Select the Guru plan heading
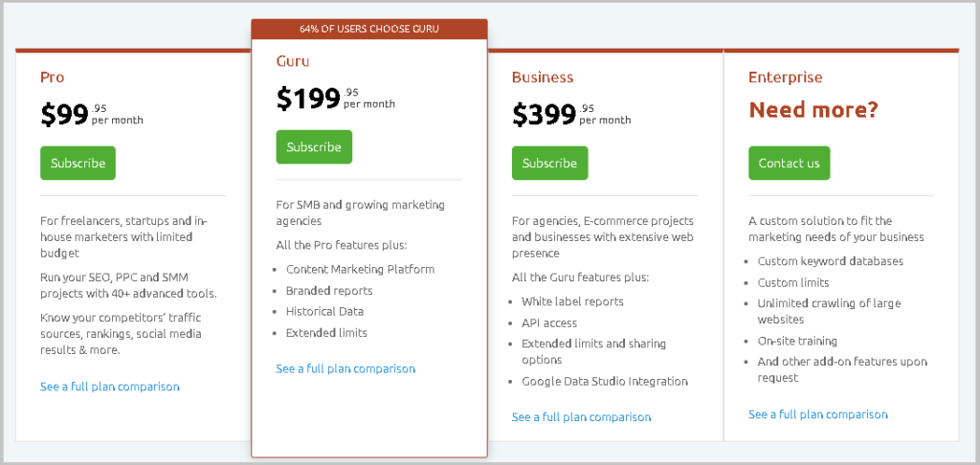The width and height of the screenshot is (980, 465). point(293,61)
